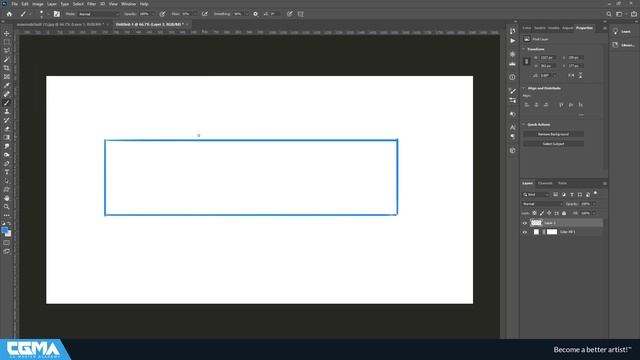Align left edges icon in Properties
This screenshot has height=360, width=640.
click(527, 105)
